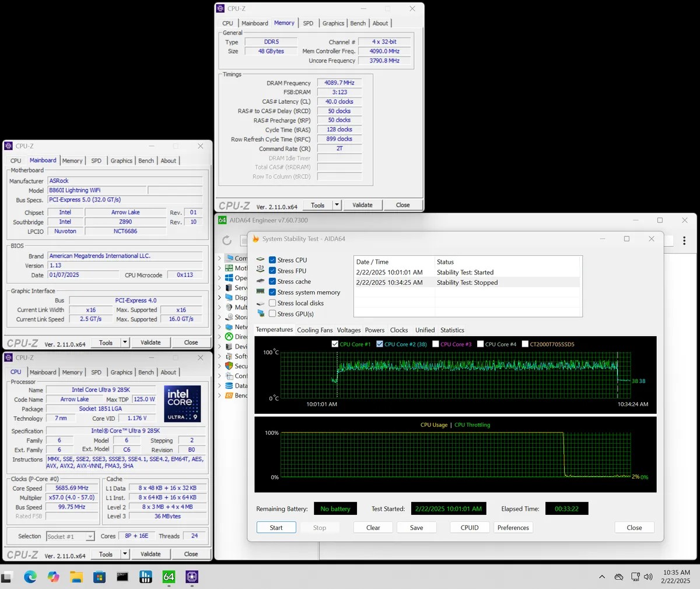Open SPD tab in the Memory CPU-Z window
Viewport: 700px width, 589px height.
(308, 23)
